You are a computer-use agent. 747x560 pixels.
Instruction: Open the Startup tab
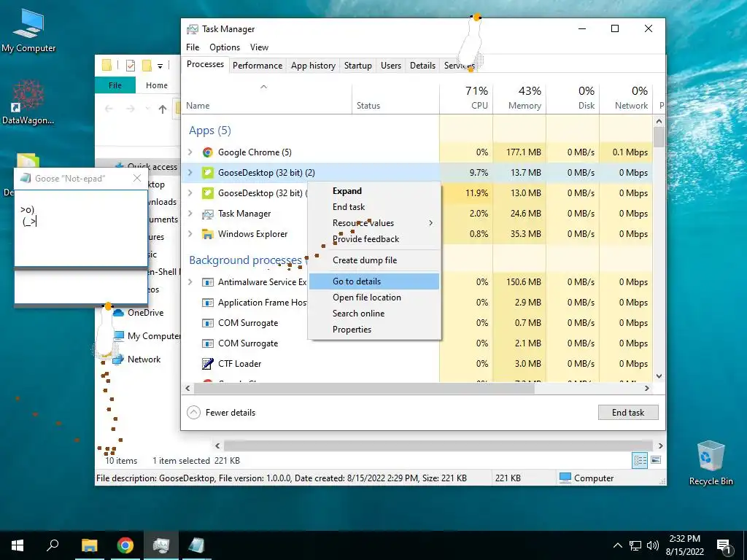[357, 66]
